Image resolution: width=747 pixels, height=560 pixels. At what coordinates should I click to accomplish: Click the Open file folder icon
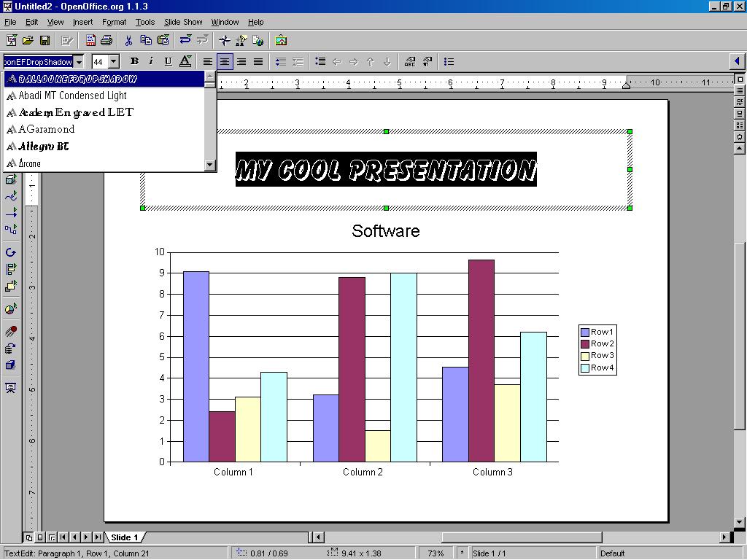point(28,40)
